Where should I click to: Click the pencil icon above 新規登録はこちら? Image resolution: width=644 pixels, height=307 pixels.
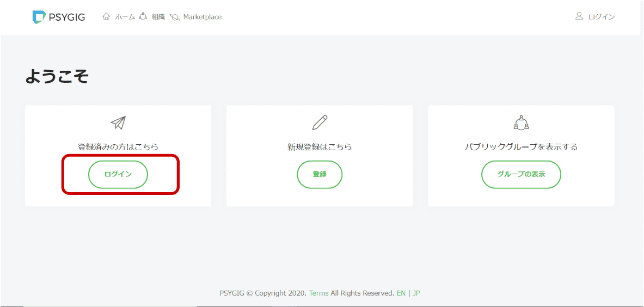(x=320, y=122)
